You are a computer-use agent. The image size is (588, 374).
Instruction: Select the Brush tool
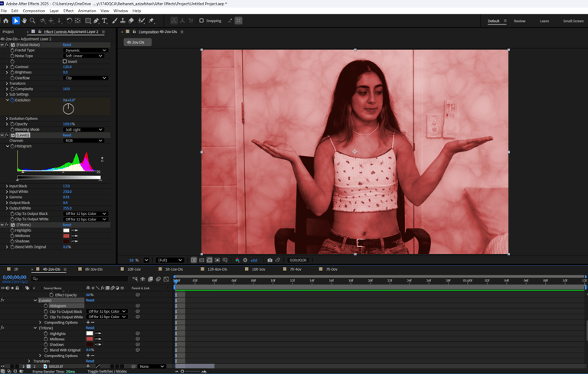pos(115,21)
